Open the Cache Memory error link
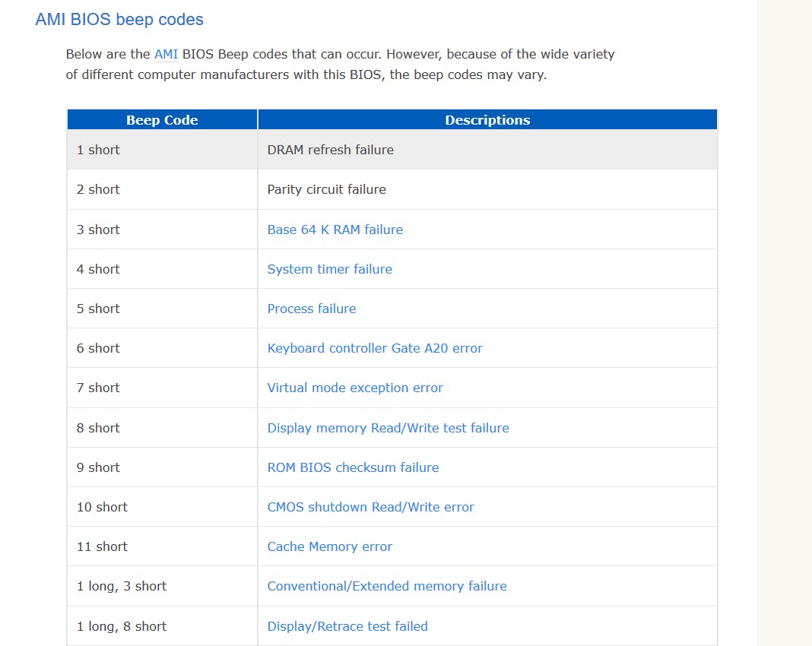Viewport: 812px width, 646px height. [x=329, y=546]
